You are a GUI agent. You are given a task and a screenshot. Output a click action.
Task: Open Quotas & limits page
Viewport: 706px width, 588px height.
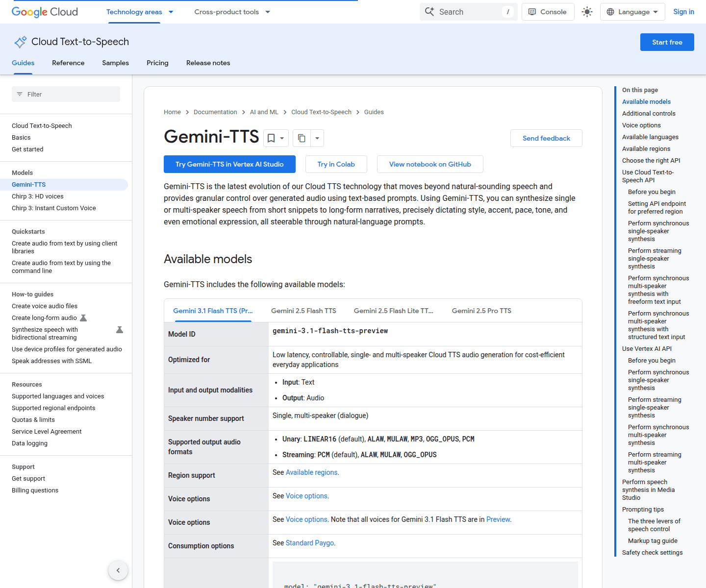33,420
